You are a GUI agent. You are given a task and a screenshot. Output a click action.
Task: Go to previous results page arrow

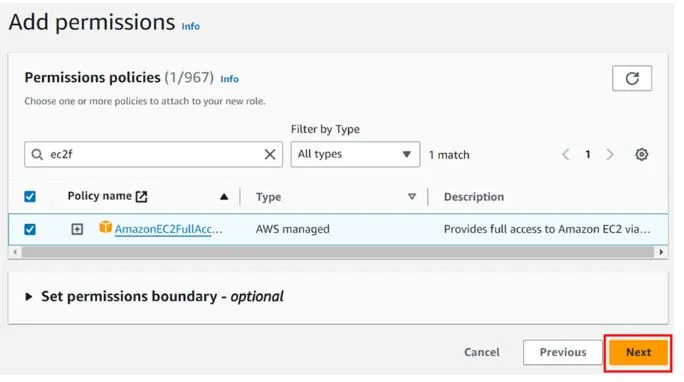(566, 154)
